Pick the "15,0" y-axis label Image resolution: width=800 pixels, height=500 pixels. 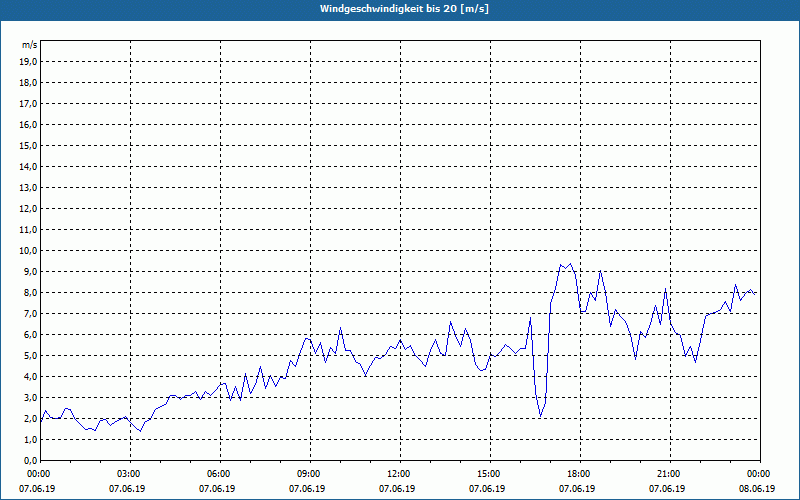click(x=28, y=145)
